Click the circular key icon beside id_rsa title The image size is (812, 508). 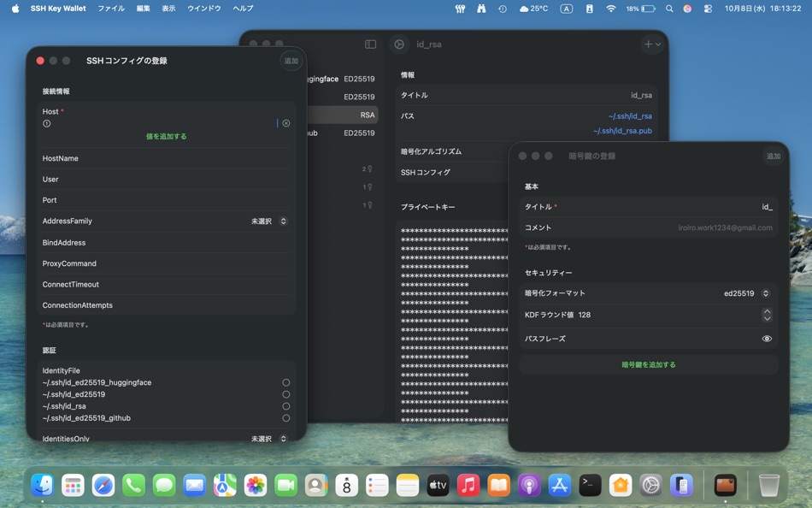pos(398,44)
